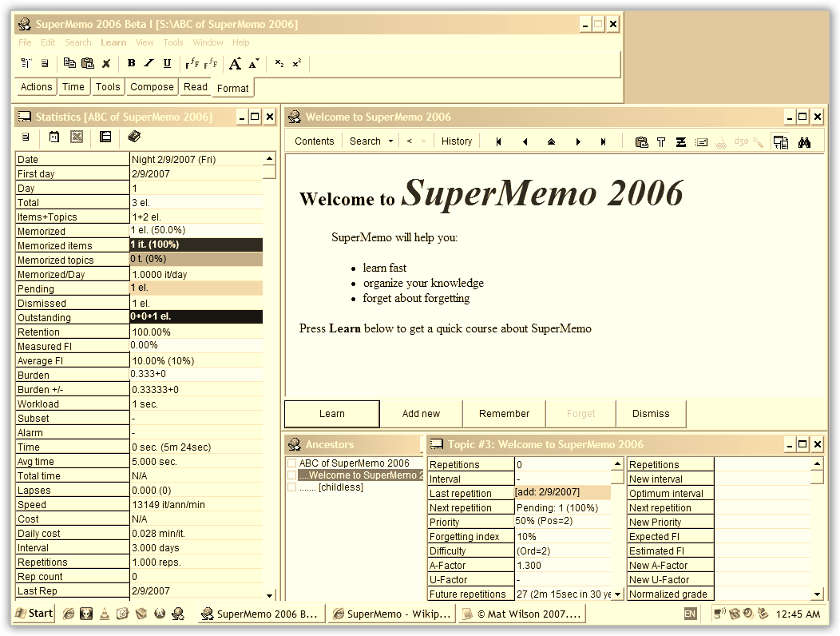Click the Remember button
Screen dimensions: 840x636
pos(504,413)
